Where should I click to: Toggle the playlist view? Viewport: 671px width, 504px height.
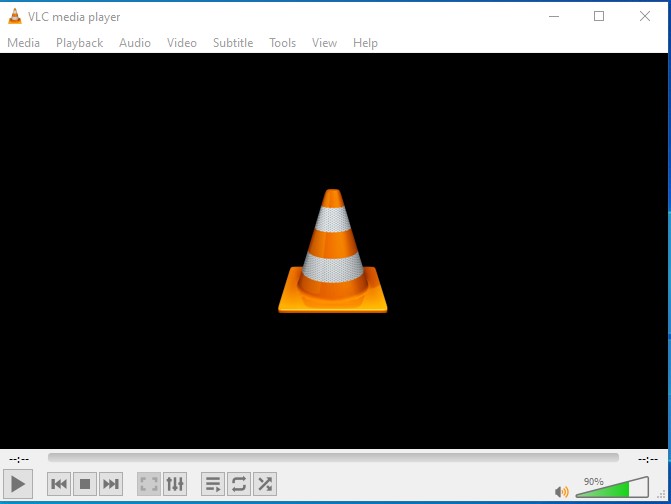point(213,484)
